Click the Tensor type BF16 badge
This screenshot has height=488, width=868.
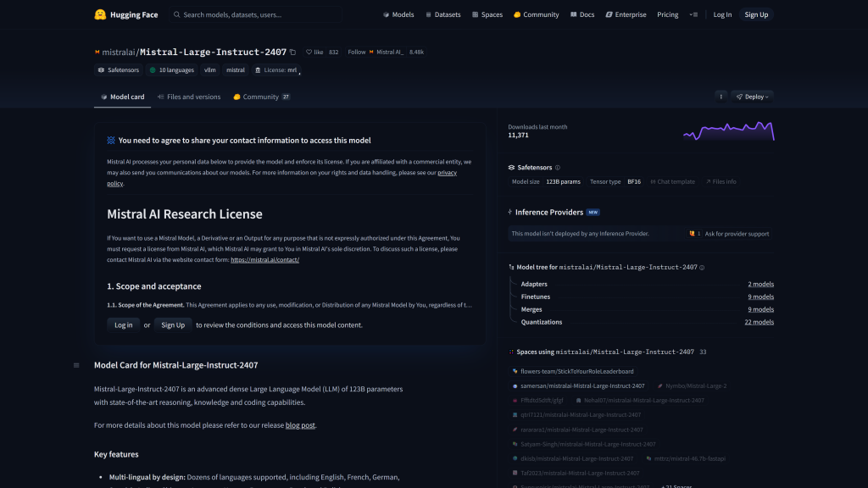(615, 181)
